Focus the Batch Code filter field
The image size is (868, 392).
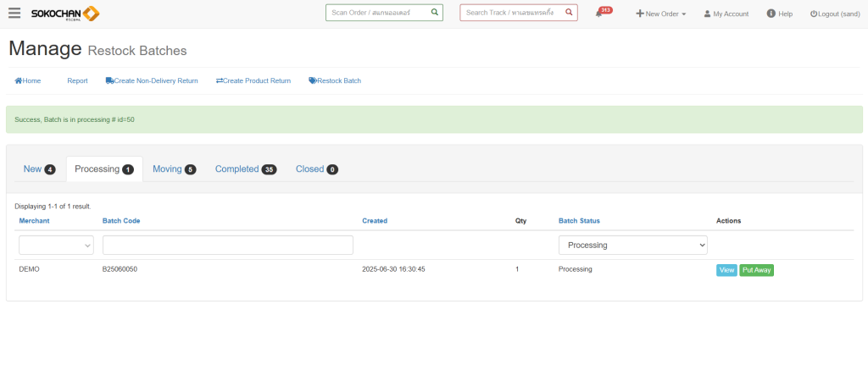227,245
